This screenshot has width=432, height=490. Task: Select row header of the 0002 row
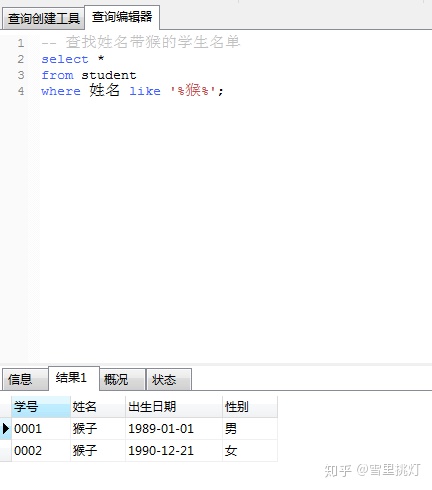[6, 451]
